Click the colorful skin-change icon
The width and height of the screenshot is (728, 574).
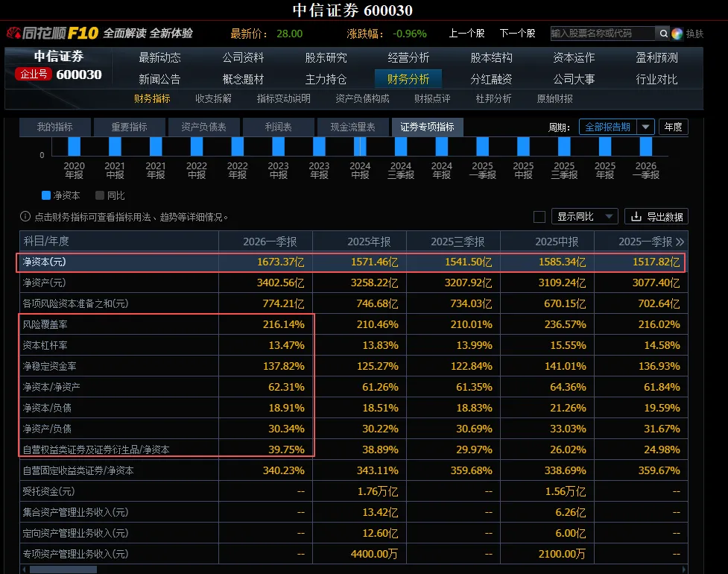pos(677,34)
